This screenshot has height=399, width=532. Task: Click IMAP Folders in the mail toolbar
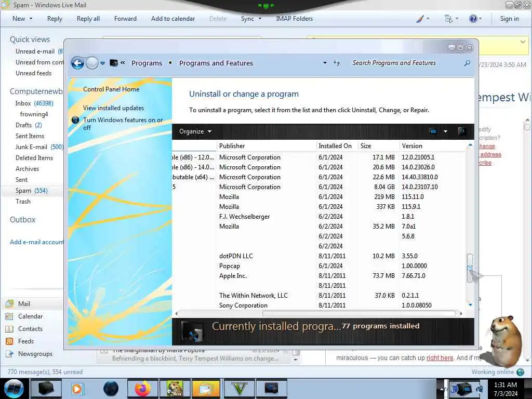[x=294, y=19]
